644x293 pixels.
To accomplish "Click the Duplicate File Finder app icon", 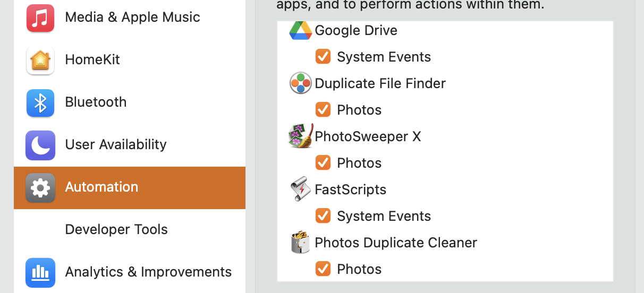I will (x=300, y=83).
